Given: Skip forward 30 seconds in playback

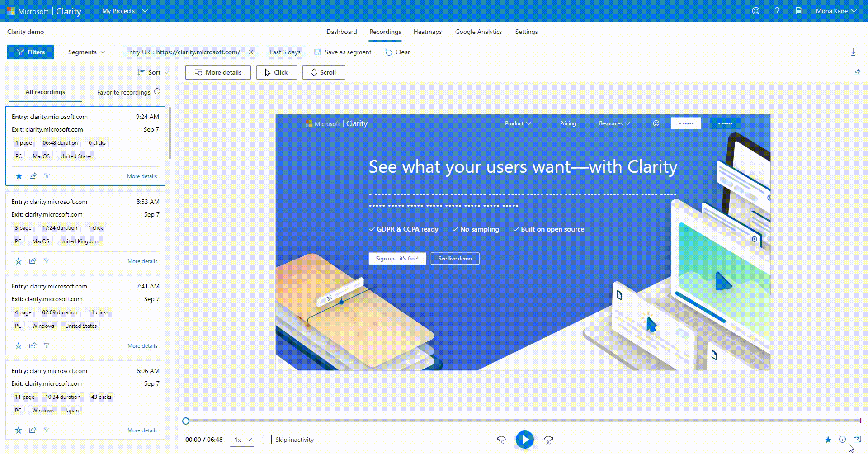Looking at the screenshot, I should 548,439.
